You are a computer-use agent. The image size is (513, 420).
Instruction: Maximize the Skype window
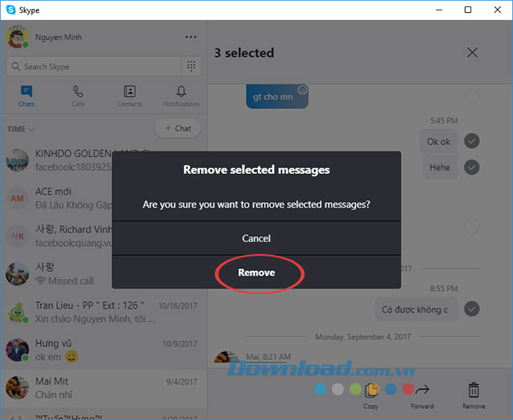[468, 10]
